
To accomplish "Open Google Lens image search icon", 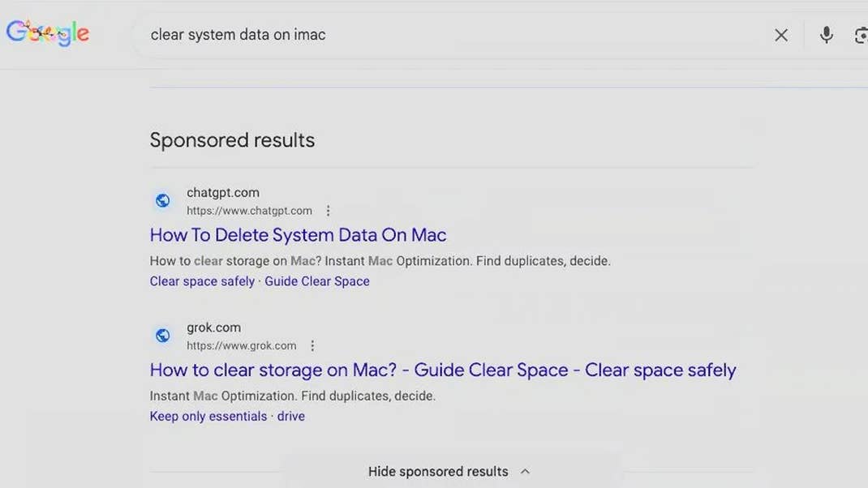I will pyautogui.click(x=861, y=34).
